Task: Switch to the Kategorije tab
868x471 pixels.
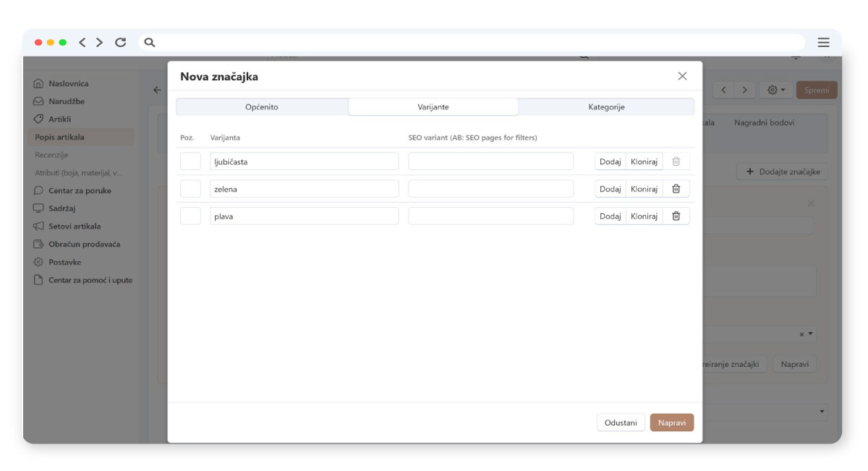Action: coord(606,107)
